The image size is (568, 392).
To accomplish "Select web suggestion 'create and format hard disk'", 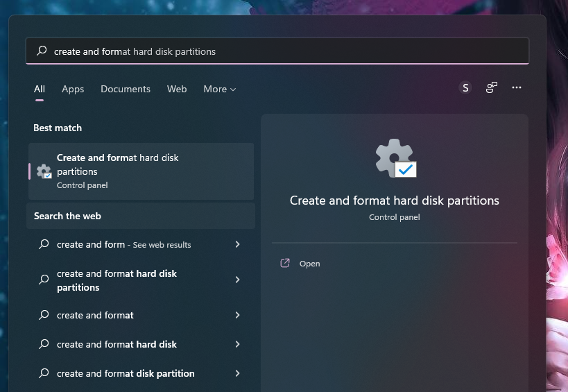I will (141, 344).
